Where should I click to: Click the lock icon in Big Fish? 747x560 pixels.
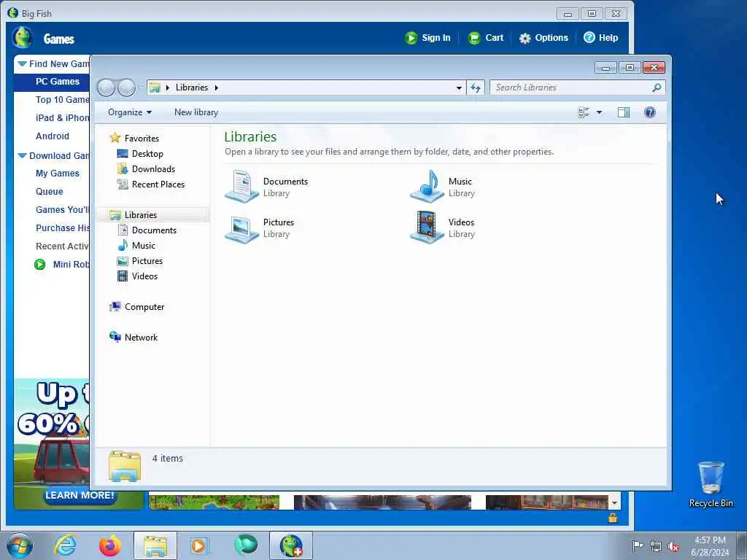pyautogui.click(x=613, y=518)
